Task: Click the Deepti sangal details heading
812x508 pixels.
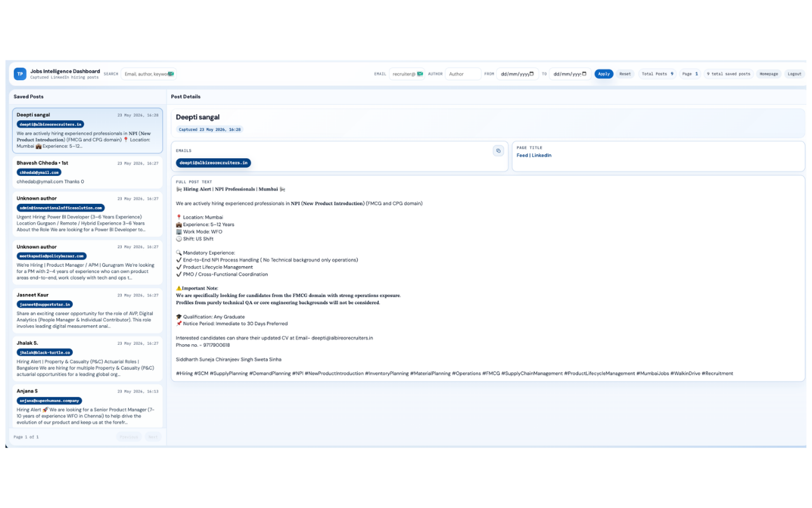Action: 198,117
